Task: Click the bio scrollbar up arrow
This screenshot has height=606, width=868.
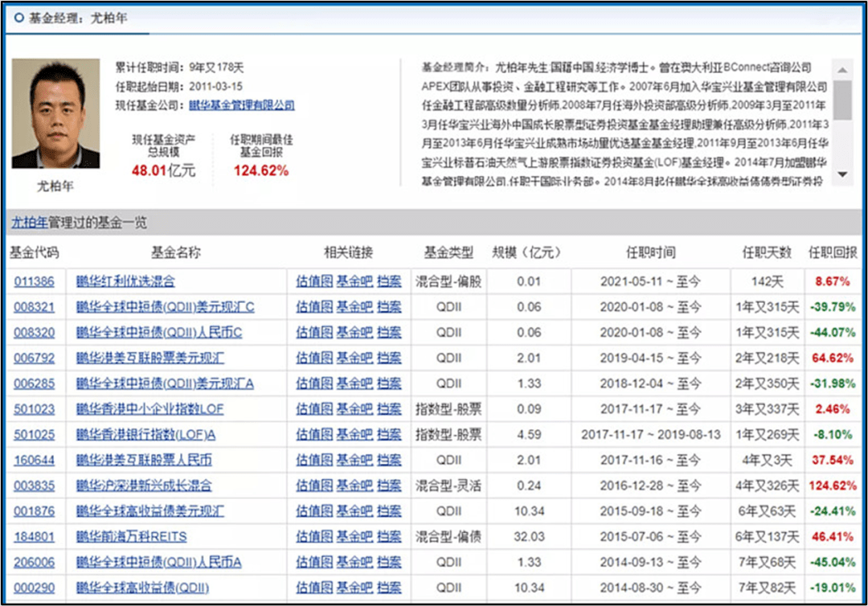Action: (842, 70)
